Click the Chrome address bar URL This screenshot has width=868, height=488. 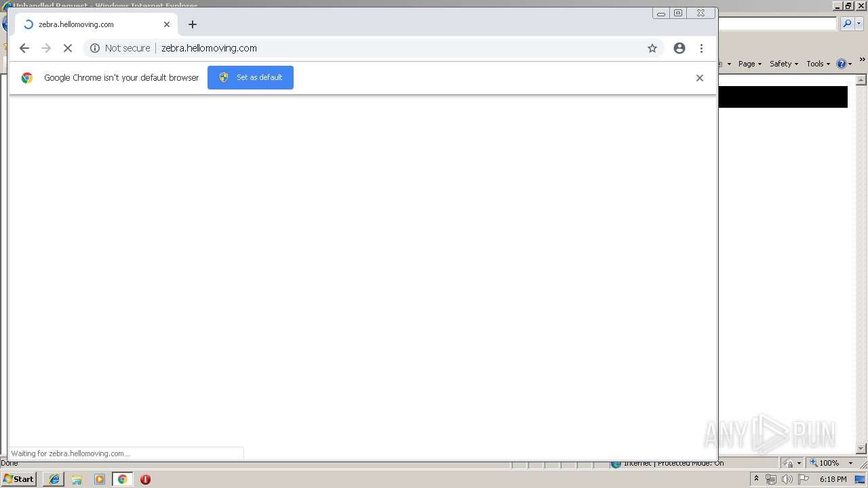coord(209,48)
